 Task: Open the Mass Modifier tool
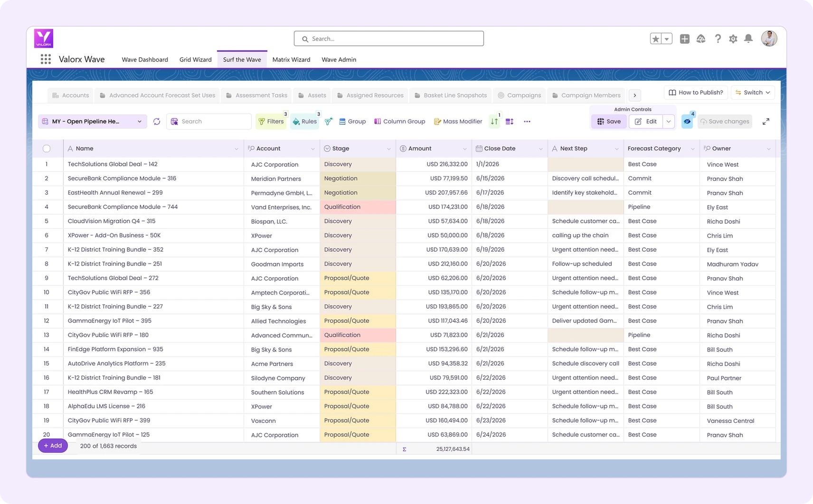pos(458,121)
